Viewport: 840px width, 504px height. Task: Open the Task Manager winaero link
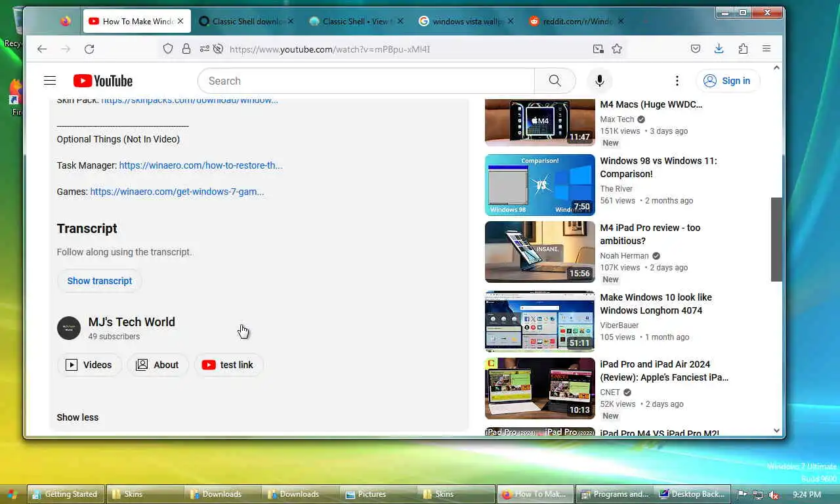coord(201,165)
